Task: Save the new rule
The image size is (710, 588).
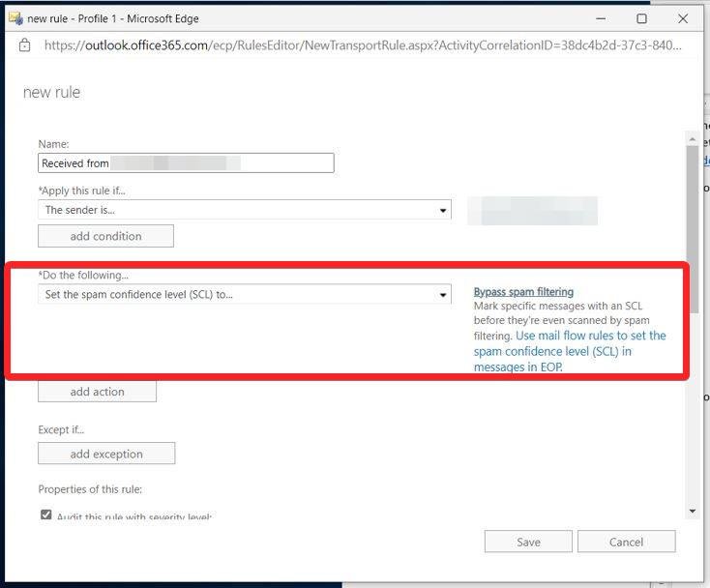Action: coord(528,542)
